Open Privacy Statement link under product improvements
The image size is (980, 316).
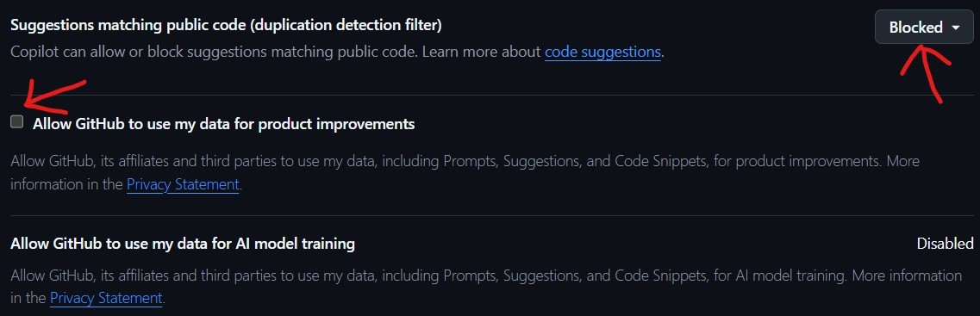tap(183, 185)
